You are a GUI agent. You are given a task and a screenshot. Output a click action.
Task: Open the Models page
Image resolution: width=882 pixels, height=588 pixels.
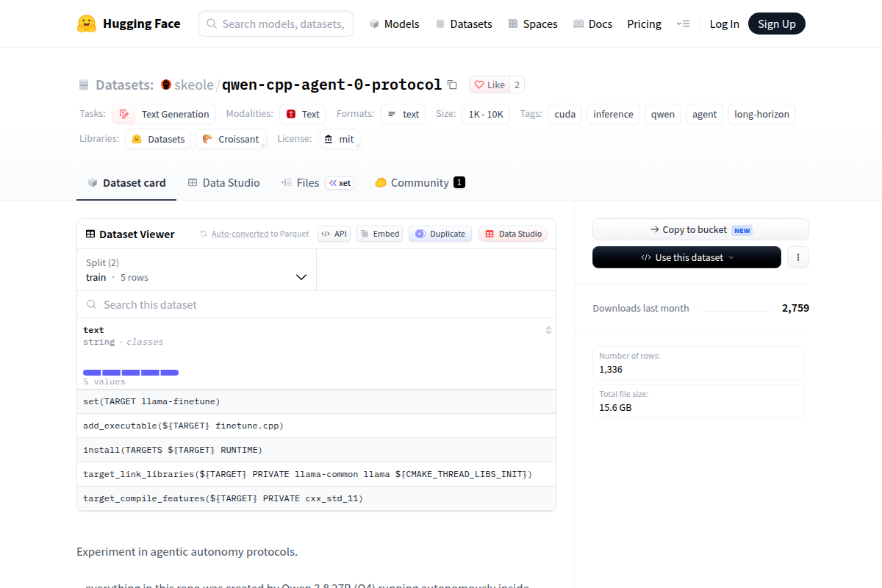[x=394, y=24]
